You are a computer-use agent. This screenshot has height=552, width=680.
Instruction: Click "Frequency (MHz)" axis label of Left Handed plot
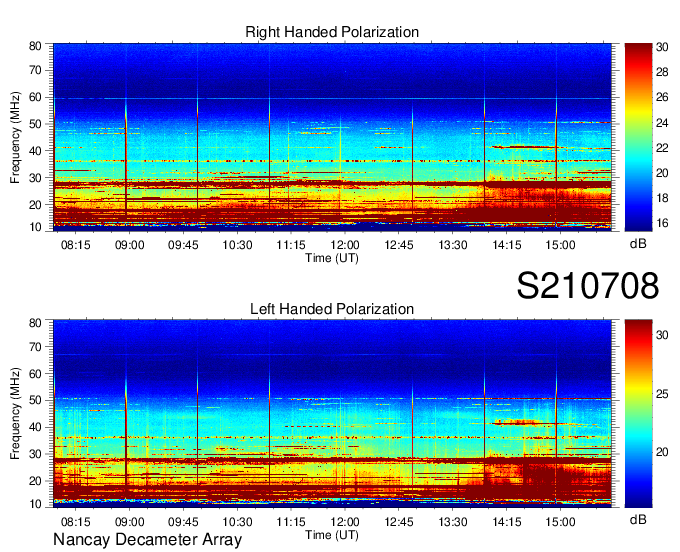point(15,414)
